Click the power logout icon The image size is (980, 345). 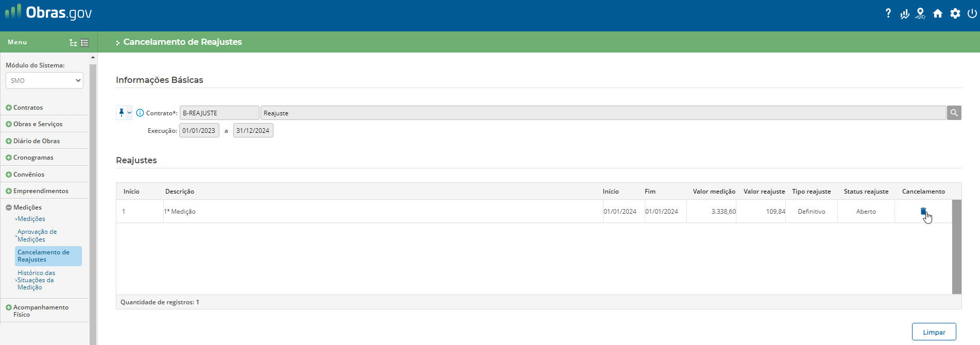click(x=972, y=14)
